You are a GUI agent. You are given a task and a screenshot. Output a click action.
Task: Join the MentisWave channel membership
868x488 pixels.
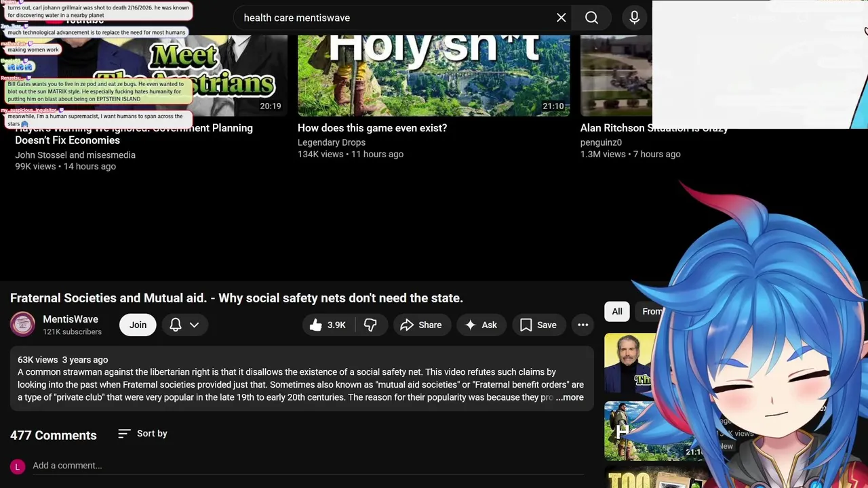138,325
